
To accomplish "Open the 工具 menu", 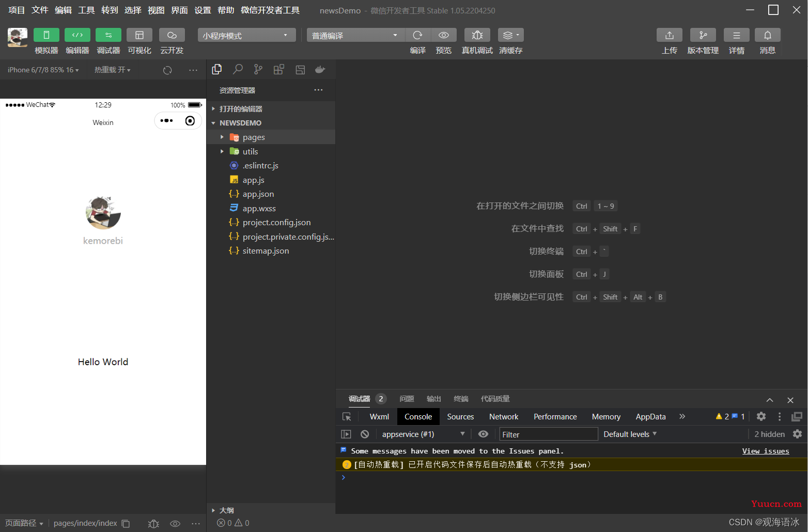I will tap(86, 10).
